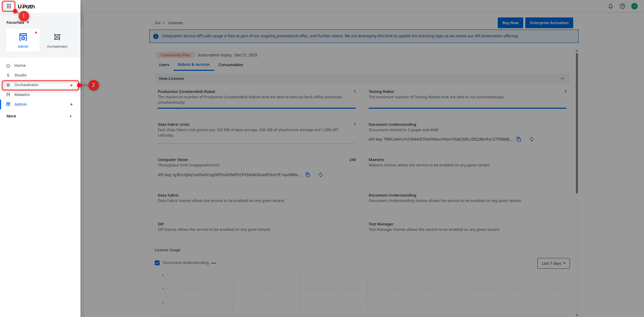Open the help menu icon
The width and height of the screenshot is (644, 317).
(622, 6)
